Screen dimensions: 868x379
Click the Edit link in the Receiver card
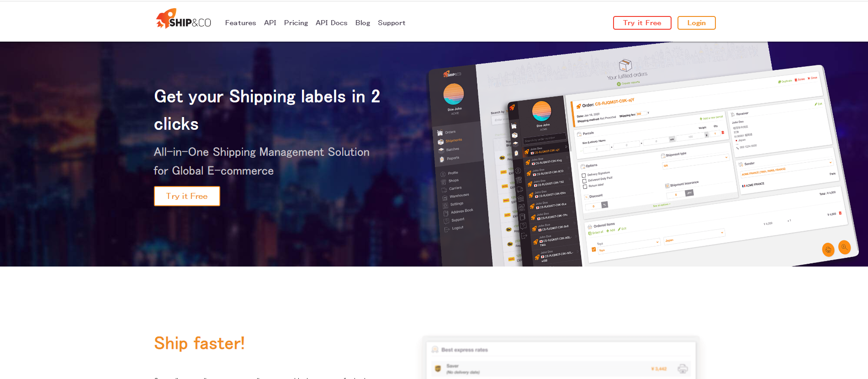[818, 104]
